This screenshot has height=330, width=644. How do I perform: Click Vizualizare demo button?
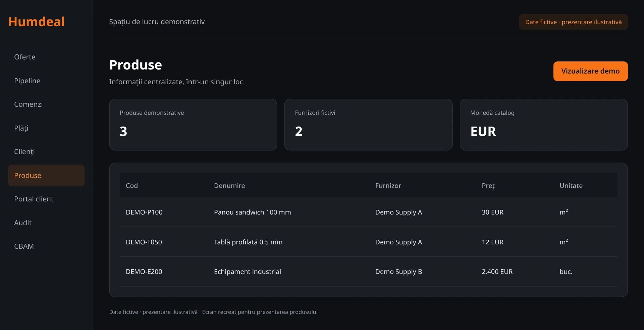tap(590, 71)
